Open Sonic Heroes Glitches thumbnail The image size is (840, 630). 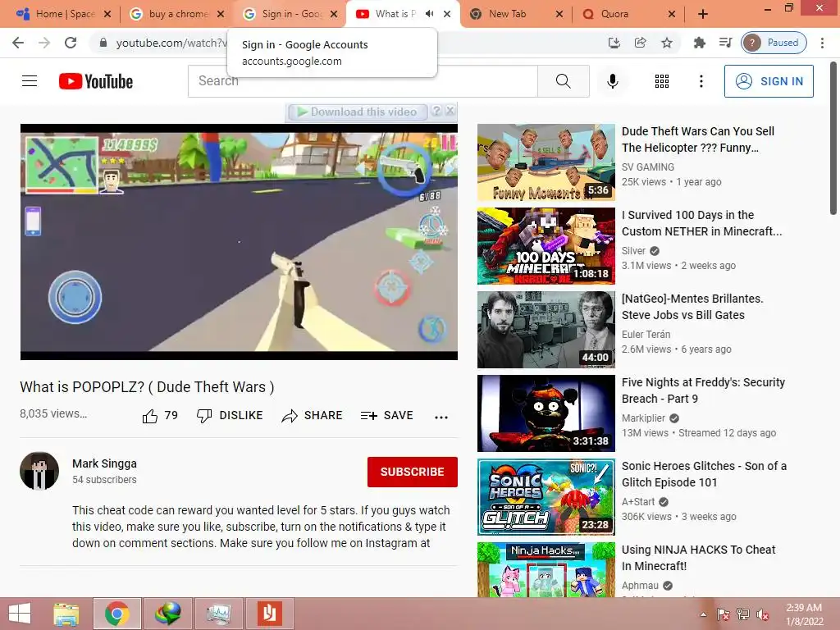(546, 496)
